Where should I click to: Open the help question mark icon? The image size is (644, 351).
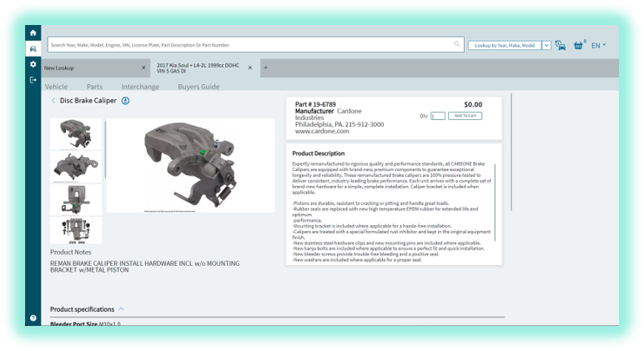click(33, 318)
